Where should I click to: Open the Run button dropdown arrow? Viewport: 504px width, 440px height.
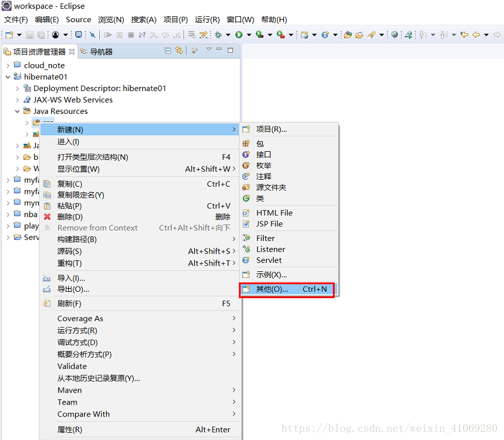coord(248,34)
